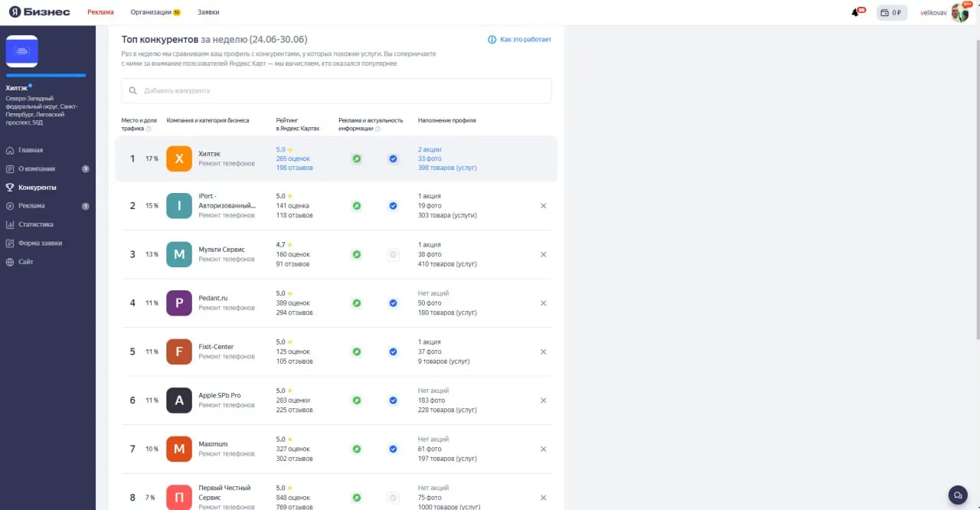Click green advertising icon in Apple SPb Pro row

tap(356, 400)
